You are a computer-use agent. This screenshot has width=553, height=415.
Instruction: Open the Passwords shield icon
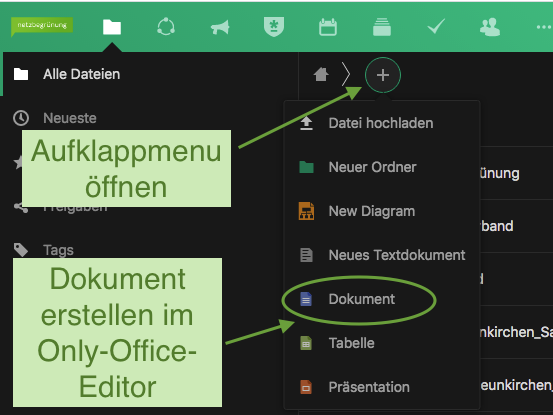click(x=274, y=27)
